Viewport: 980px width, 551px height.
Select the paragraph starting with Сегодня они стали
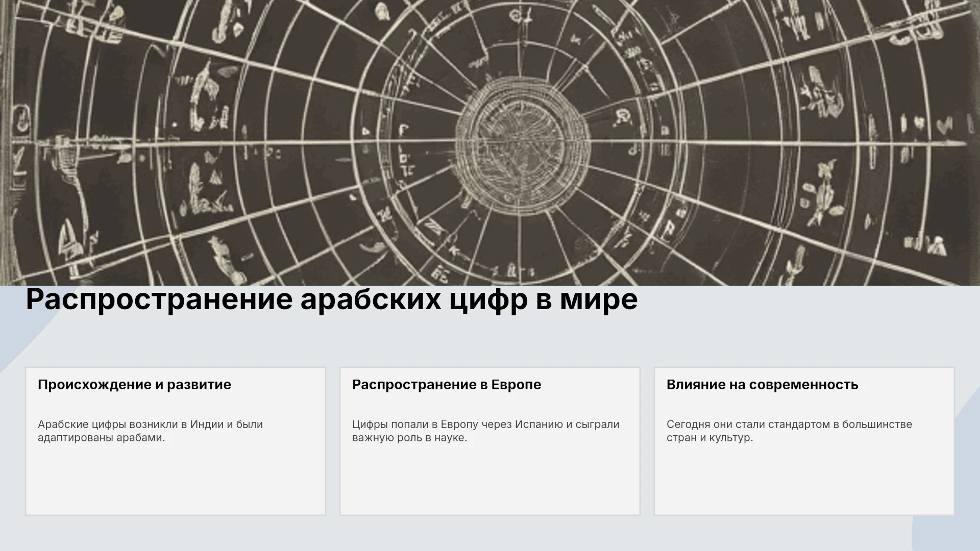789,431
